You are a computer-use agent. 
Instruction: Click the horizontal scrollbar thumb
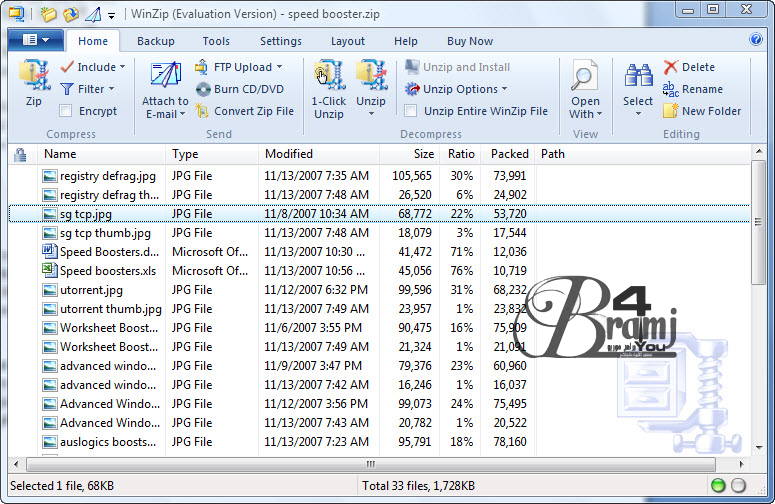click(371, 464)
